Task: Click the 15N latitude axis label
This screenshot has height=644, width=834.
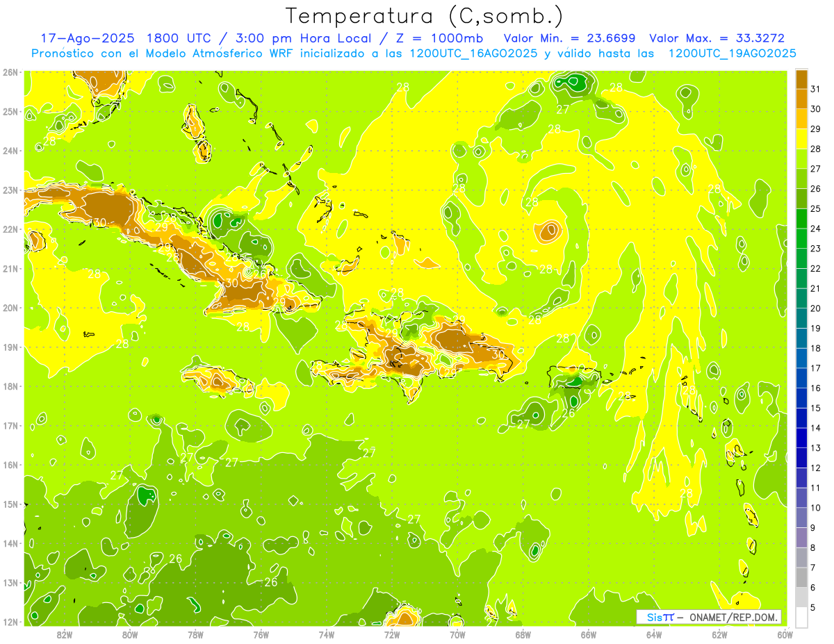Action: click(x=10, y=504)
